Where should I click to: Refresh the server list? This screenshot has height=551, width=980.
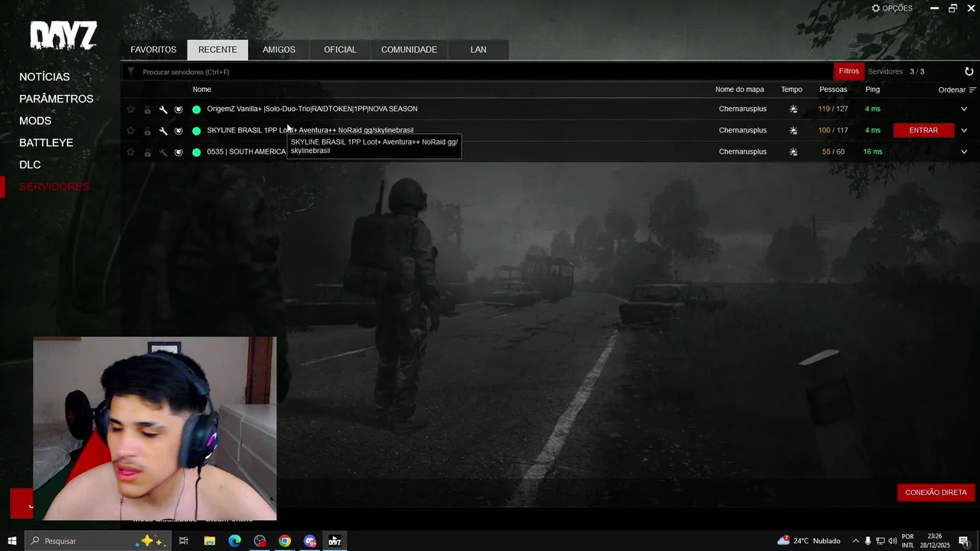coord(969,71)
